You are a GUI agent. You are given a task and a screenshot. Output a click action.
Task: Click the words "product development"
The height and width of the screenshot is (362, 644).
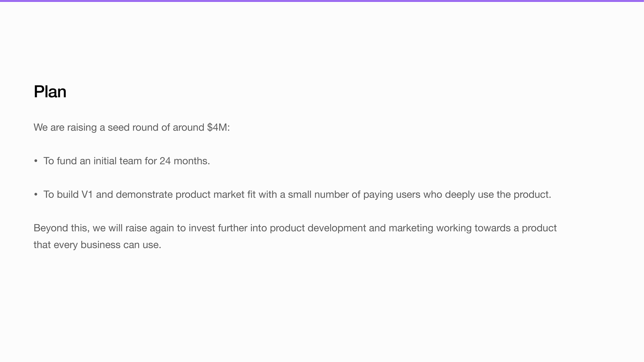coord(318,228)
